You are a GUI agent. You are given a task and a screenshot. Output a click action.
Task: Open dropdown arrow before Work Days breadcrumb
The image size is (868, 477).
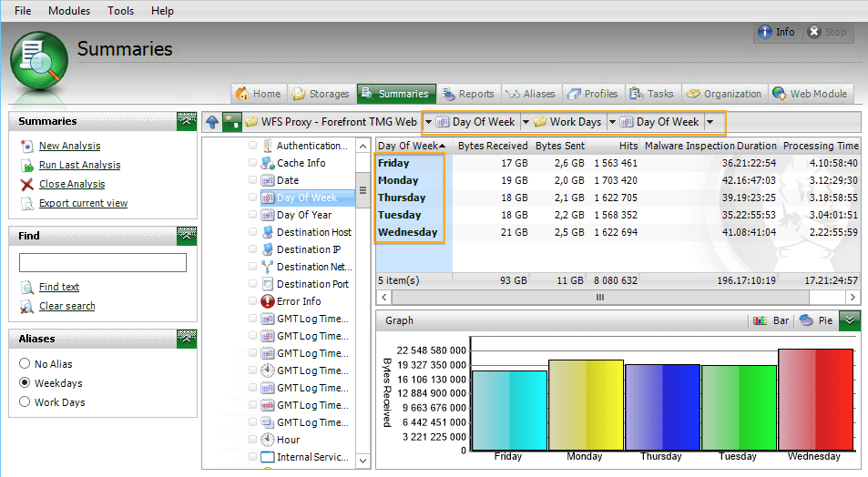click(x=526, y=122)
